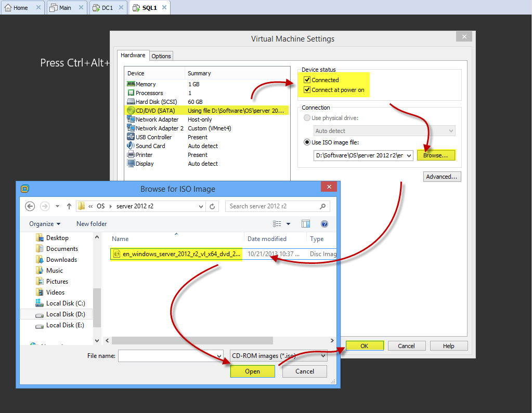
Task: Open the recent locations dropdown arrow
Action: click(x=57, y=206)
